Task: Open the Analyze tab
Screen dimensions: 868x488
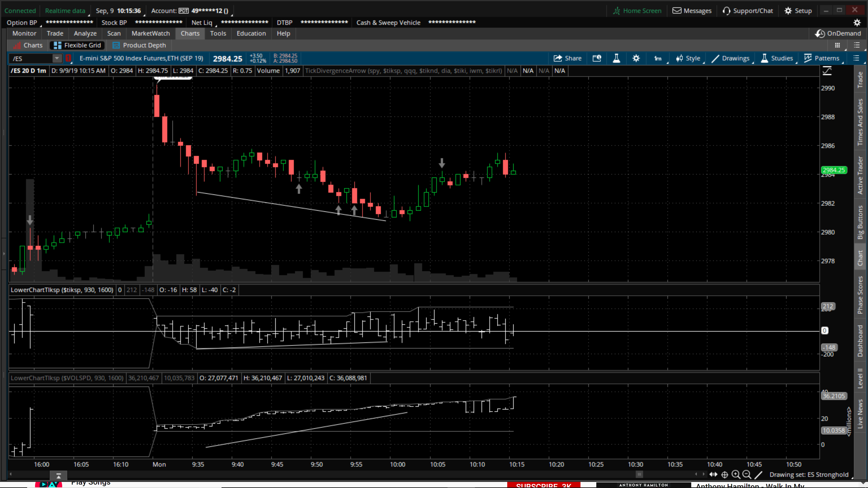Action: [85, 33]
